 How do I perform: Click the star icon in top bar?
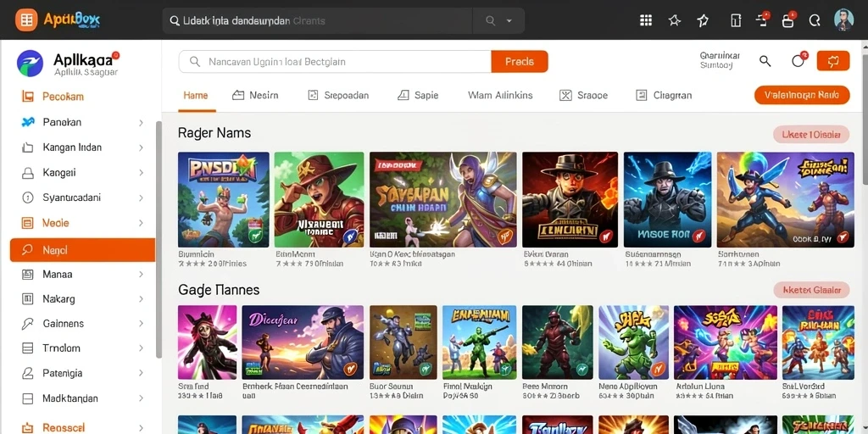674,20
